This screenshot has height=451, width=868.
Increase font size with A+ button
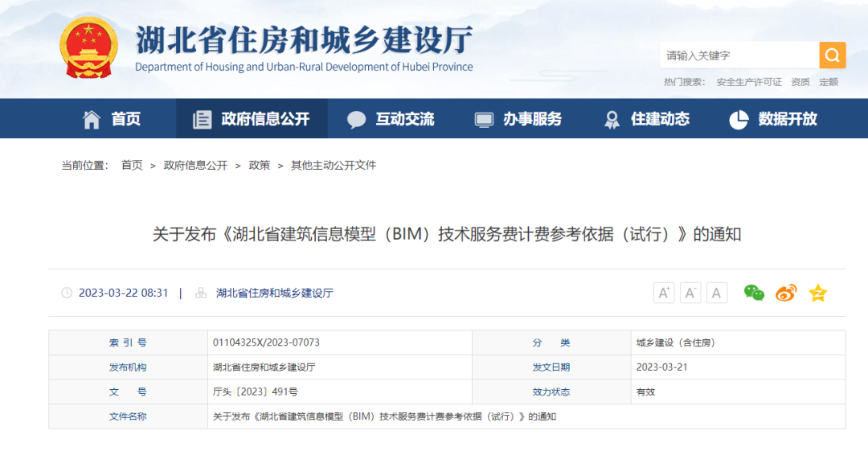(664, 293)
